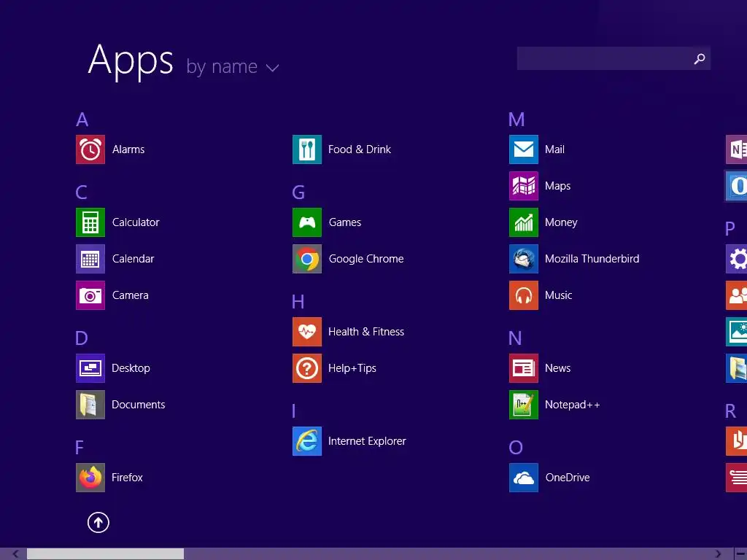The width and height of the screenshot is (747, 560).
Task: Click the chevron next to 'by name'
Action: coord(273,68)
